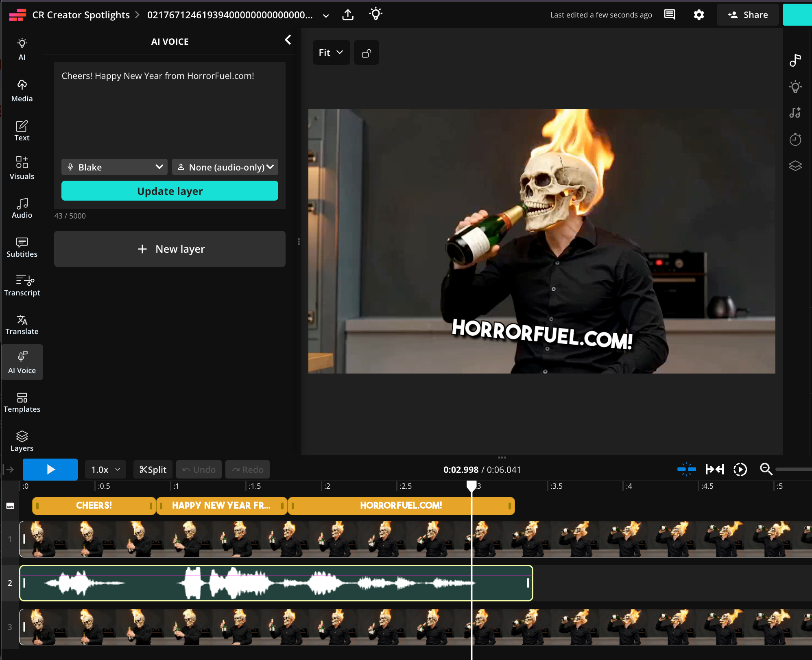Expand the Blake voice dropdown
This screenshot has height=660, width=812.
coord(114,167)
